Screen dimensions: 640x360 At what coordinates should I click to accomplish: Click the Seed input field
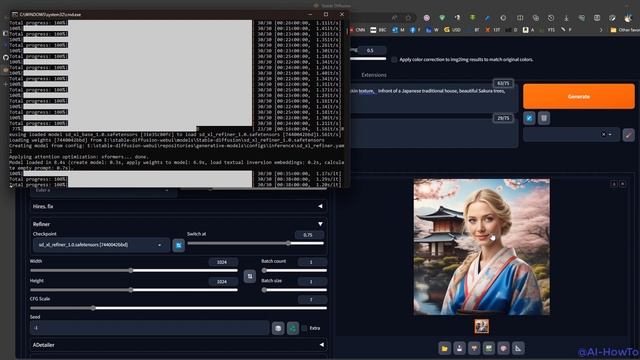tap(149, 328)
